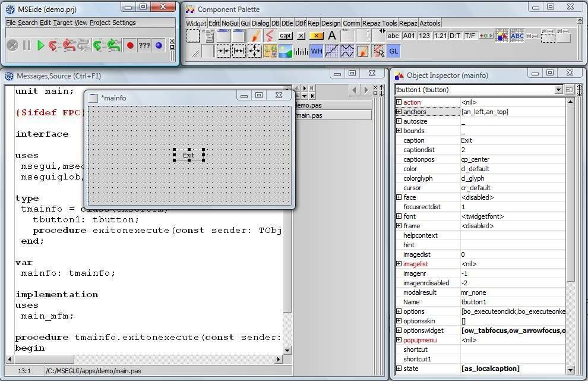Click the Exit button on the mainfo form
The image size is (588, 381).
tap(188, 155)
